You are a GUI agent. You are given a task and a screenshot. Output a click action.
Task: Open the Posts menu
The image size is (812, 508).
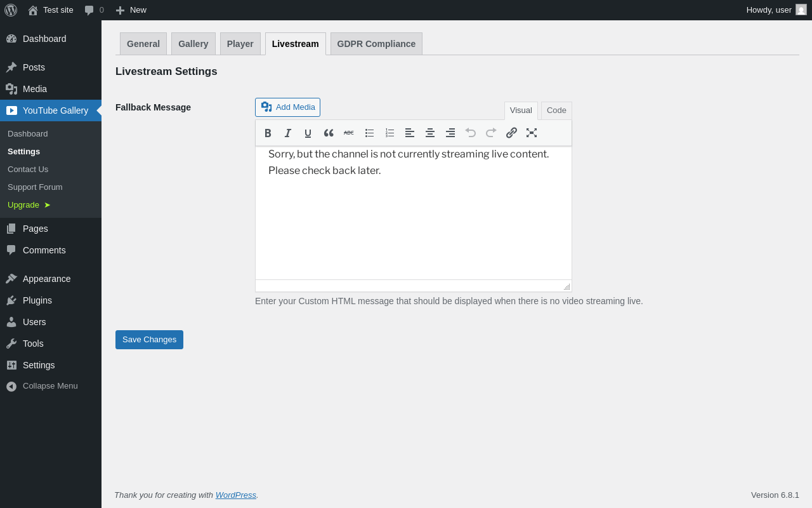click(x=51, y=67)
